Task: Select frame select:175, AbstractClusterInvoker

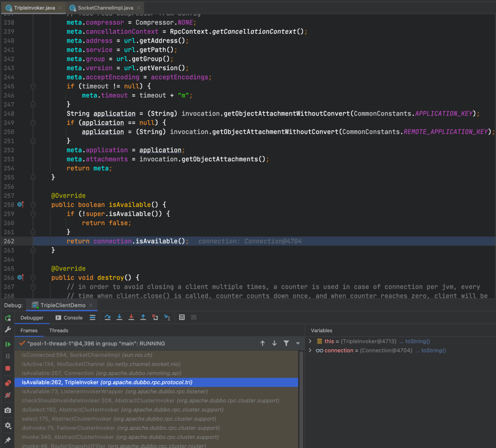Action: [x=157, y=419]
